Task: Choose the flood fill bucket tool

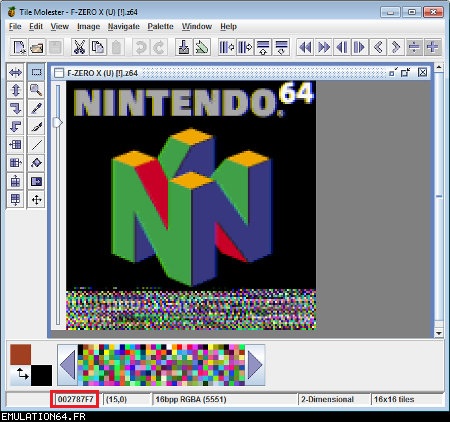Action: (36, 163)
